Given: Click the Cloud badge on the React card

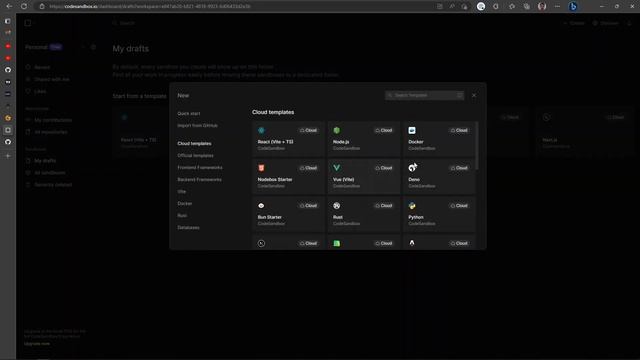Looking at the screenshot, I should click(309, 130).
